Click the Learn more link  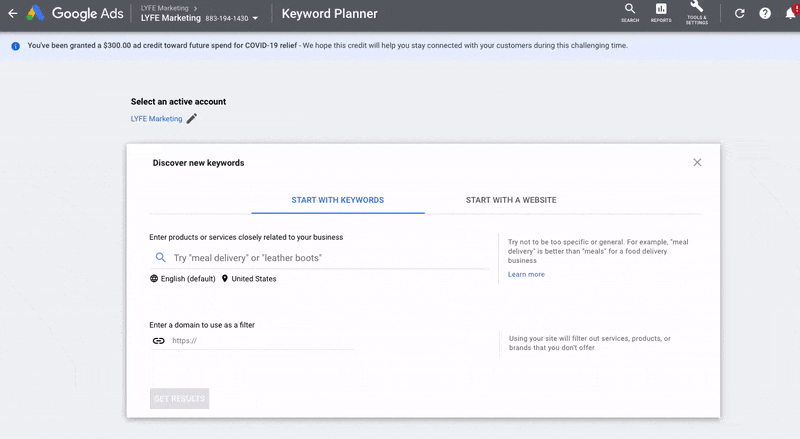point(526,274)
